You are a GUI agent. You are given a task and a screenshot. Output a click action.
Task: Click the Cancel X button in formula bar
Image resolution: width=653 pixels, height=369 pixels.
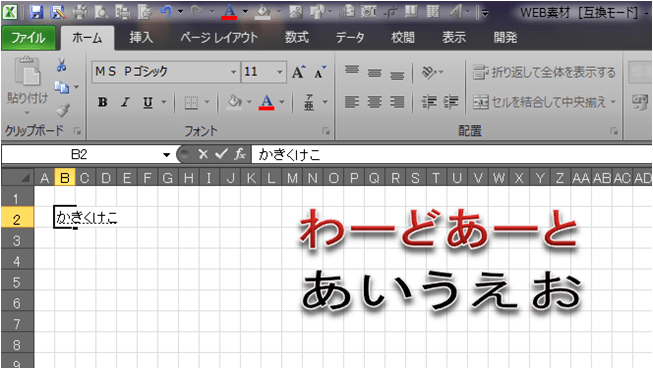pyautogui.click(x=203, y=155)
